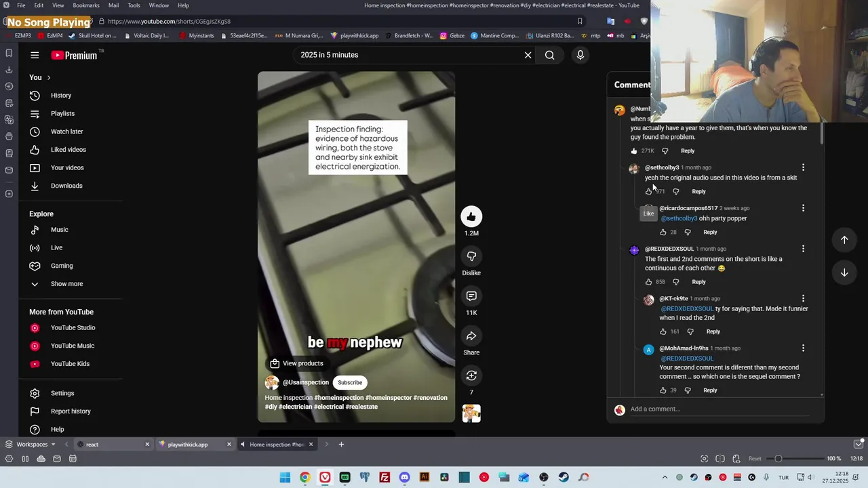
Task: Clear the YouTube search text
Action: point(528,55)
